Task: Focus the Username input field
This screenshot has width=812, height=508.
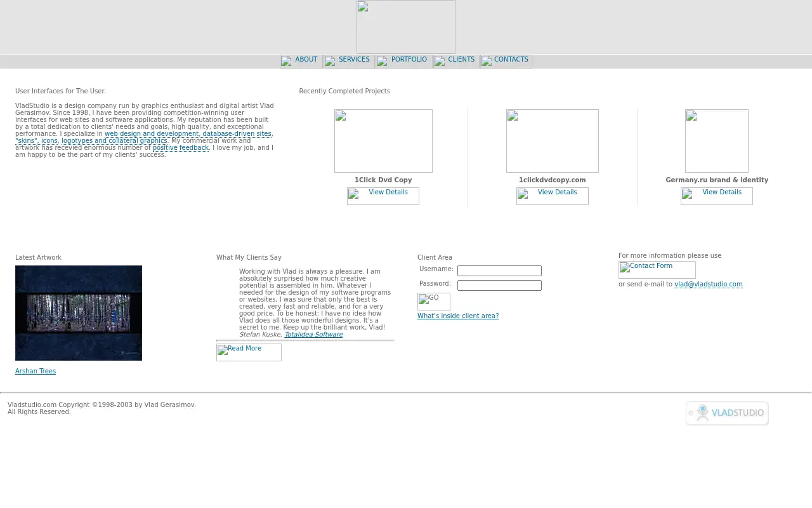Action: [499, 271]
